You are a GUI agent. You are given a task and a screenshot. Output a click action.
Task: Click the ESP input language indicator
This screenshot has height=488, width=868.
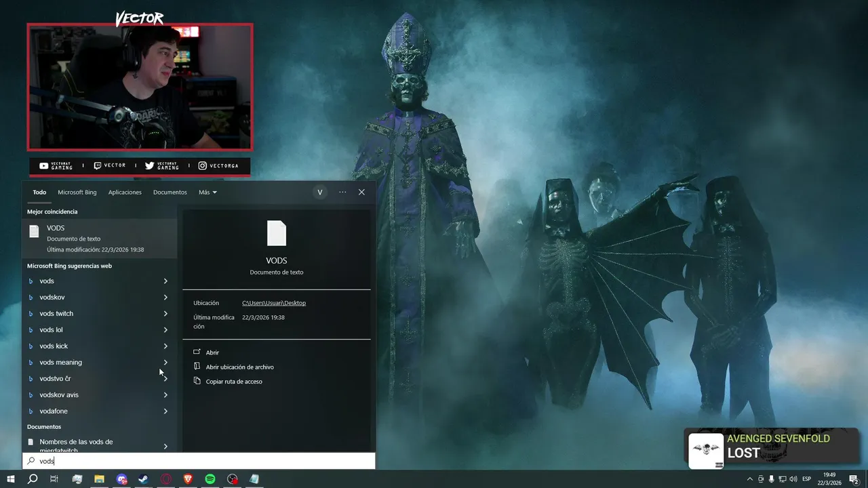pos(806,479)
